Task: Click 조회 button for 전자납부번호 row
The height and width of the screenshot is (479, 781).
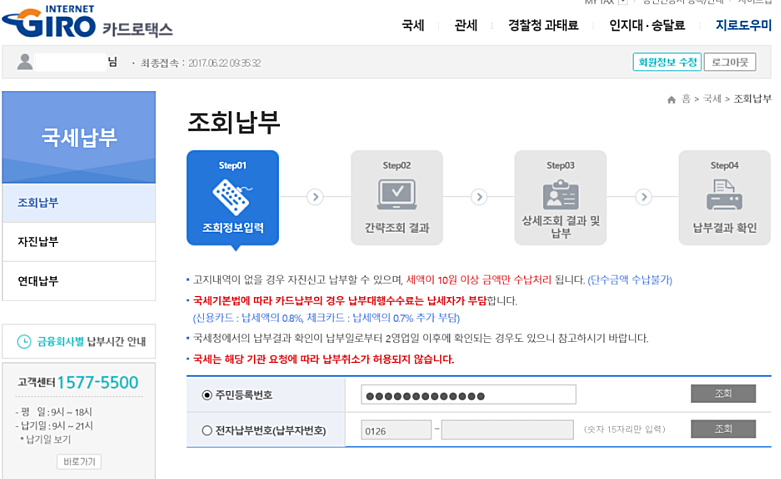Action: 723,429
